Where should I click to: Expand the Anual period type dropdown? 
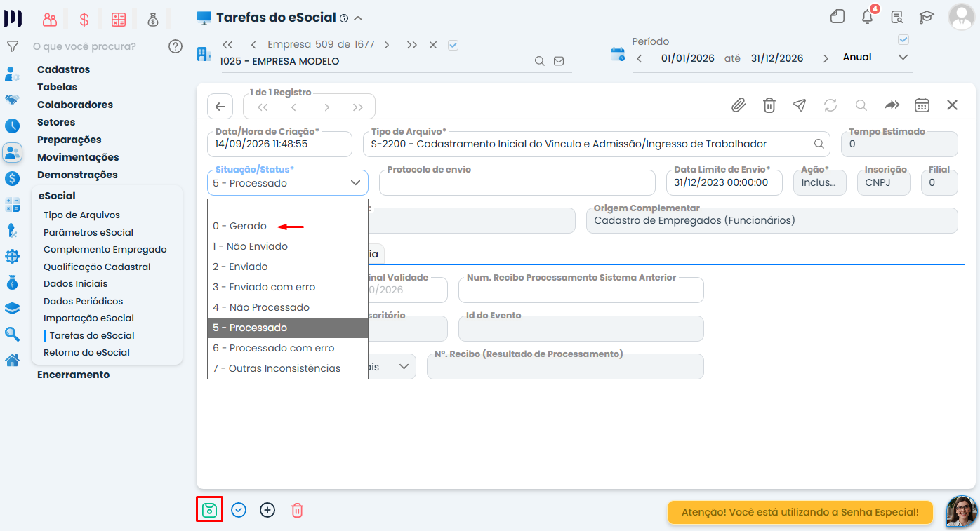(x=903, y=58)
